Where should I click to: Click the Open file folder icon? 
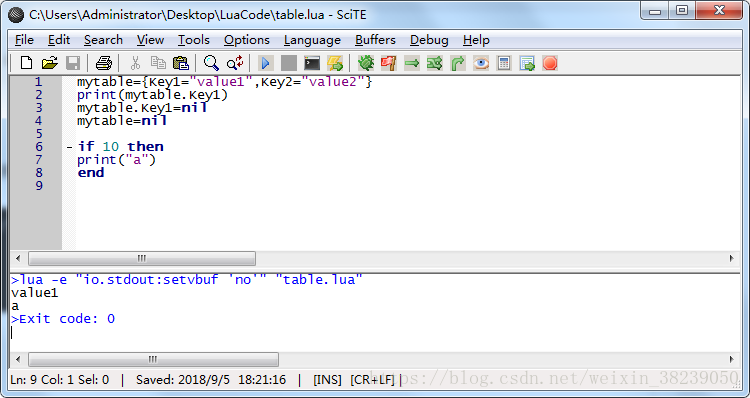(x=49, y=63)
